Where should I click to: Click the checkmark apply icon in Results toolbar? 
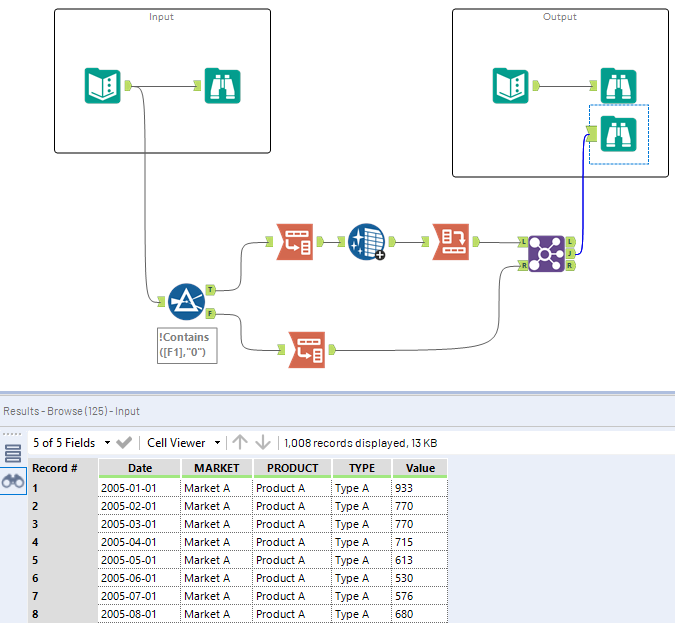(124, 443)
